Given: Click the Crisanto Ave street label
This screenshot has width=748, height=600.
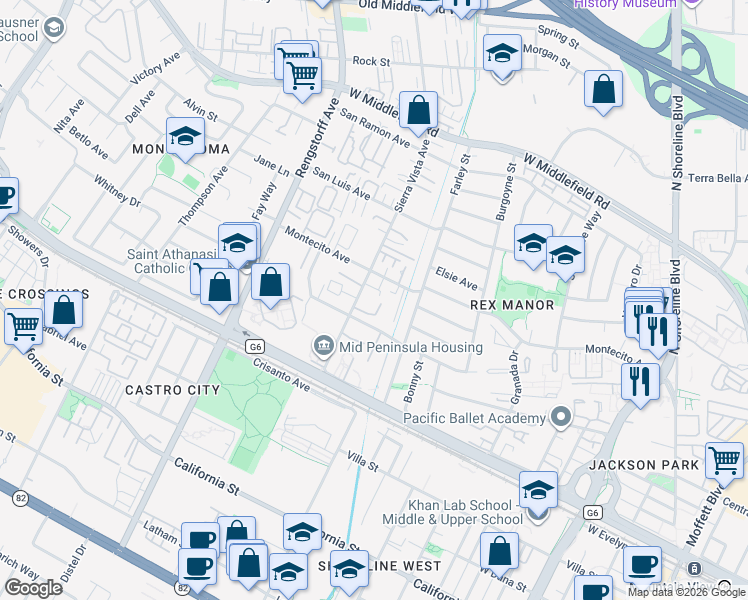Looking at the screenshot, I should [x=281, y=375].
